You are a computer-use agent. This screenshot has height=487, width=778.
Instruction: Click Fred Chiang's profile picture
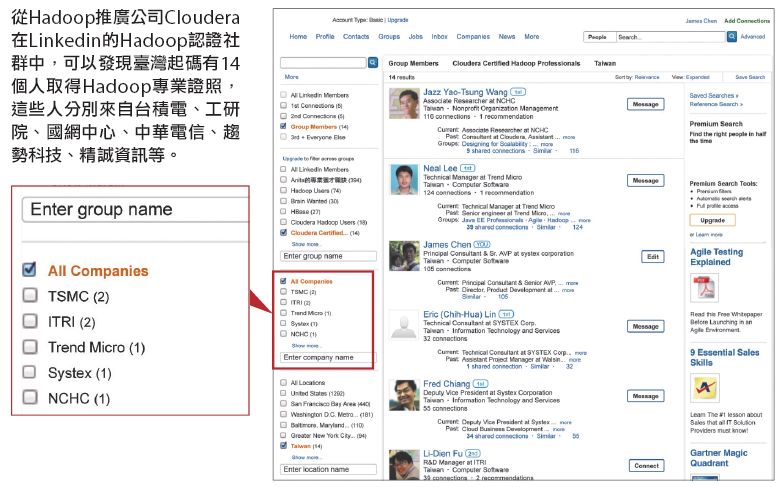[404, 396]
